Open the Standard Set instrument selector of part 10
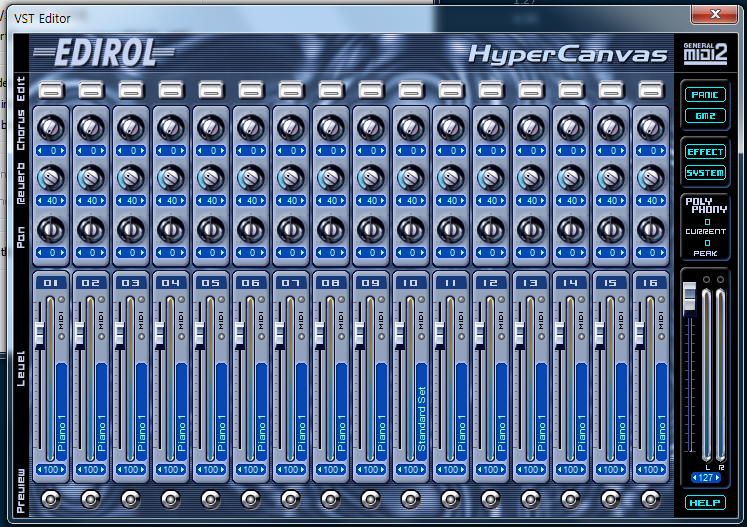 [x=422, y=411]
